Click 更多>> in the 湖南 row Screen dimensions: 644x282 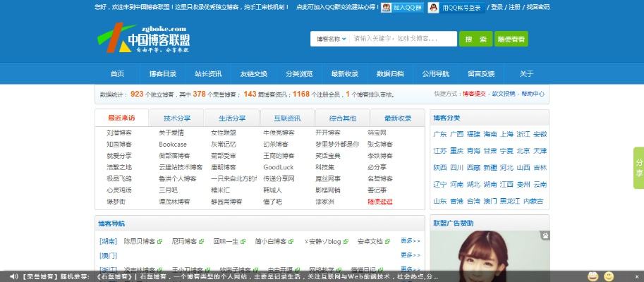click(411, 241)
